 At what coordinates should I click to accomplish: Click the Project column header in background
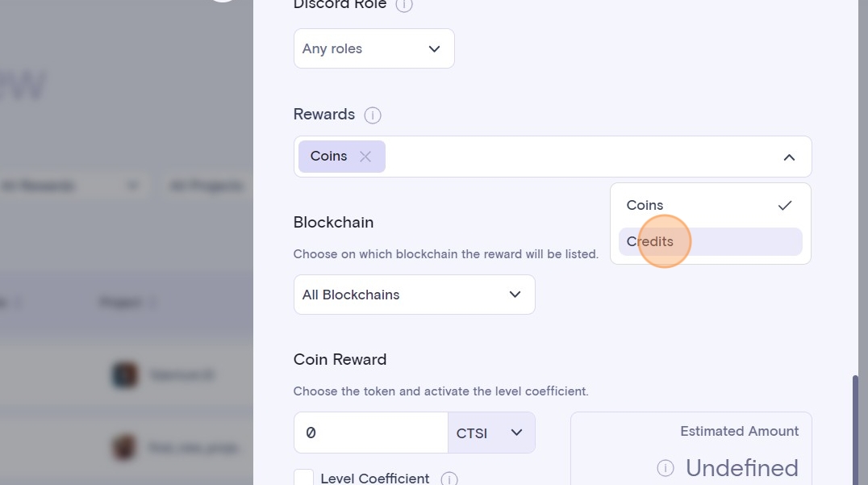point(121,303)
